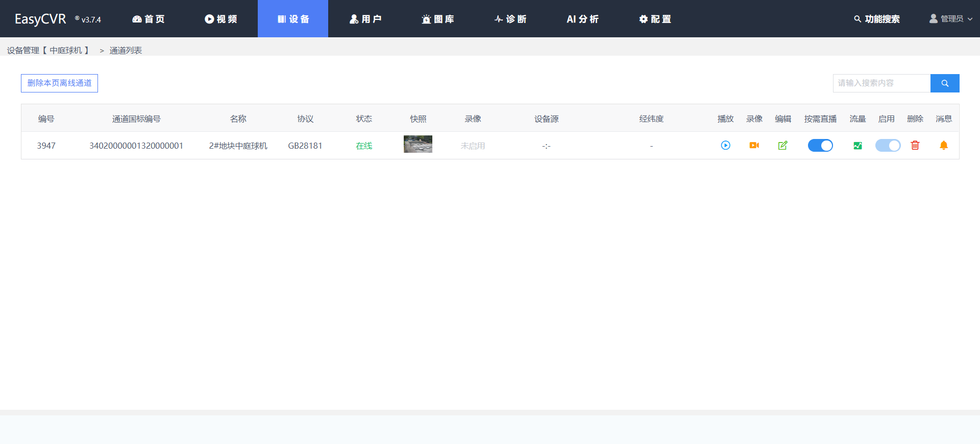
Task: Focus the search content input field
Action: pyautogui.click(x=881, y=83)
